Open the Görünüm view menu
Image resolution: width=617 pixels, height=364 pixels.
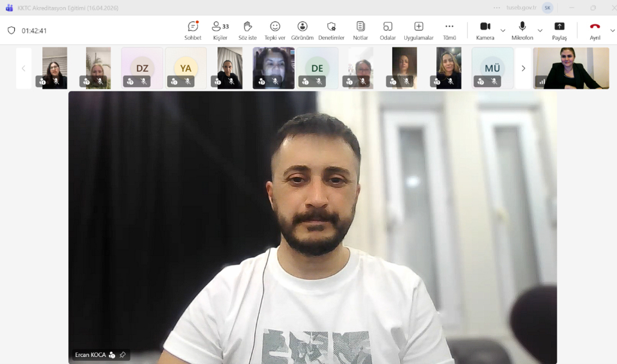pyautogui.click(x=302, y=30)
